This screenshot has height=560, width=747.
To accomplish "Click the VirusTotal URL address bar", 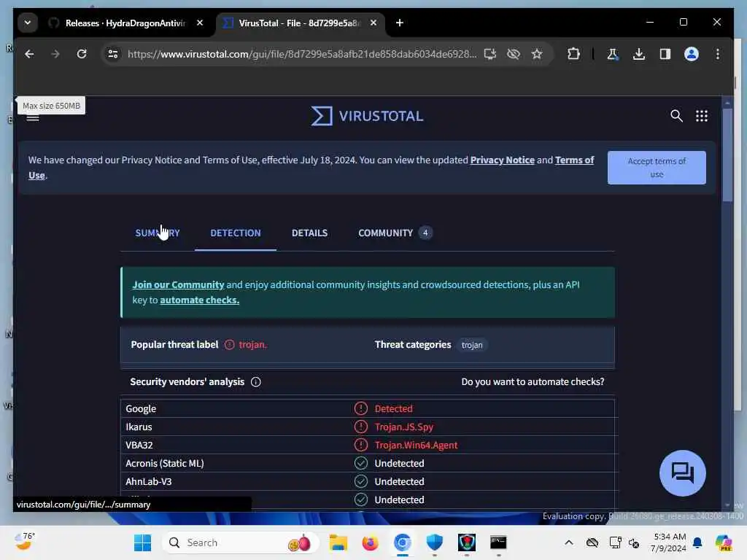I will coord(301,54).
